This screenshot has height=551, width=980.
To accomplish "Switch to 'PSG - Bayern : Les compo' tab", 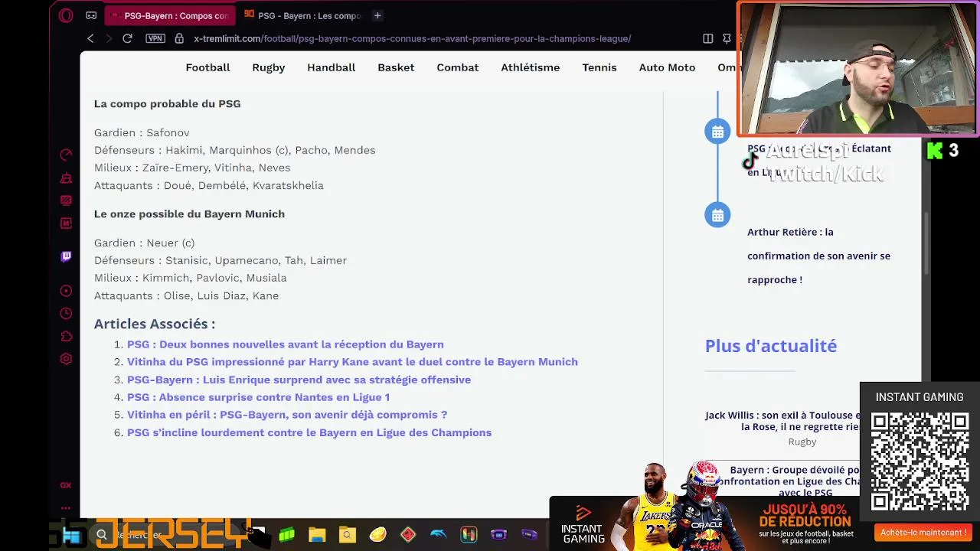I will (x=302, y=15).
